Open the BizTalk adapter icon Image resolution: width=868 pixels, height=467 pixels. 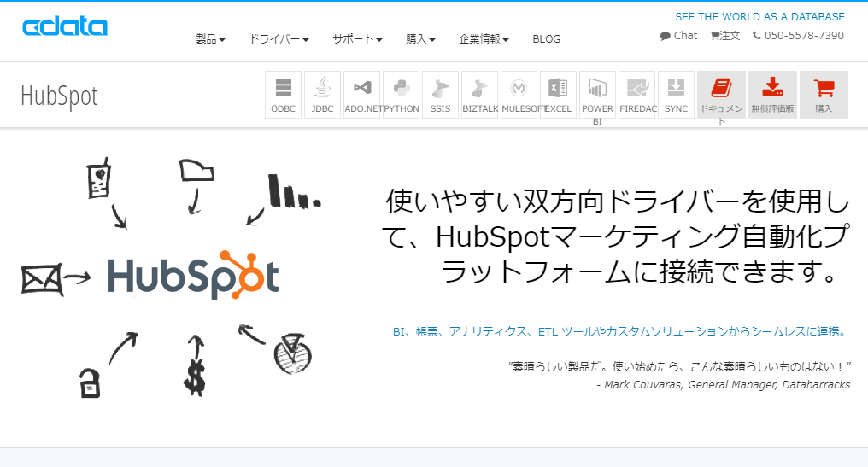coord(480,95)
